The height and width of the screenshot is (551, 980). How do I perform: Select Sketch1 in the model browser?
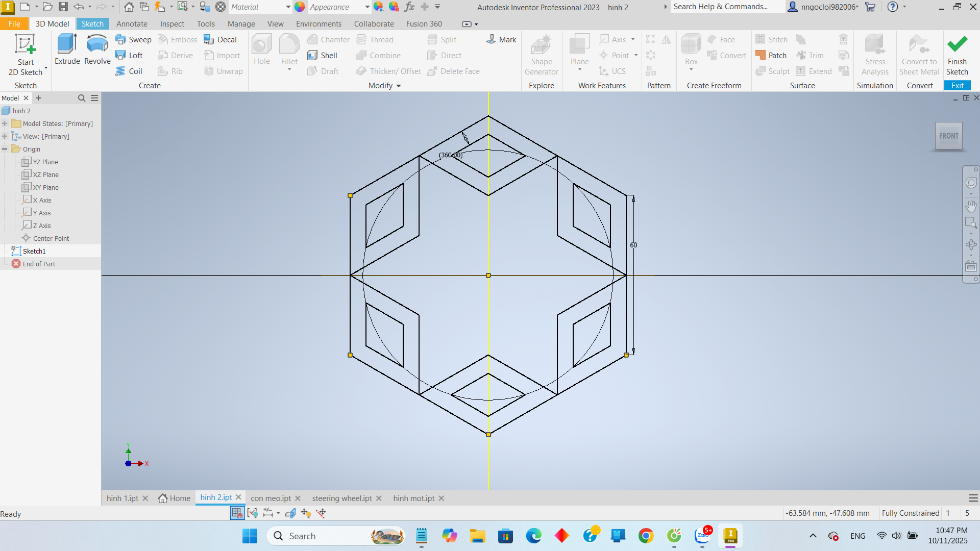coord(34,251)
